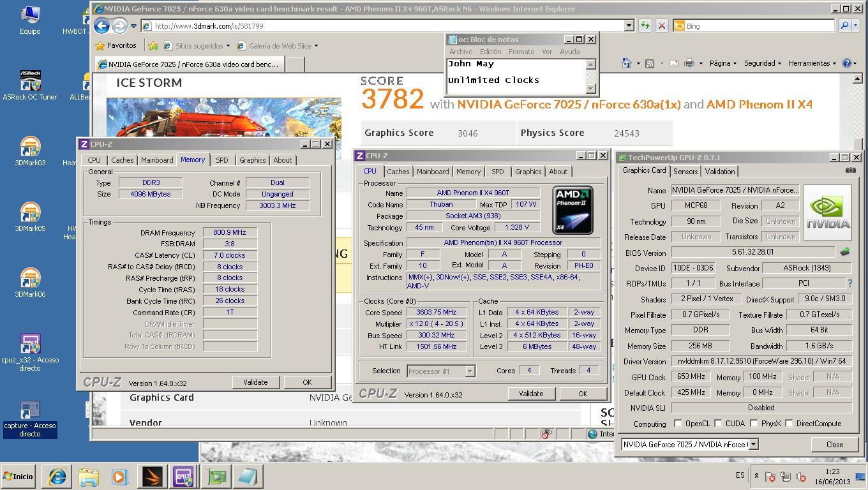
Task: Click the Bing search magnifier icon
Action: coord(844,26)
